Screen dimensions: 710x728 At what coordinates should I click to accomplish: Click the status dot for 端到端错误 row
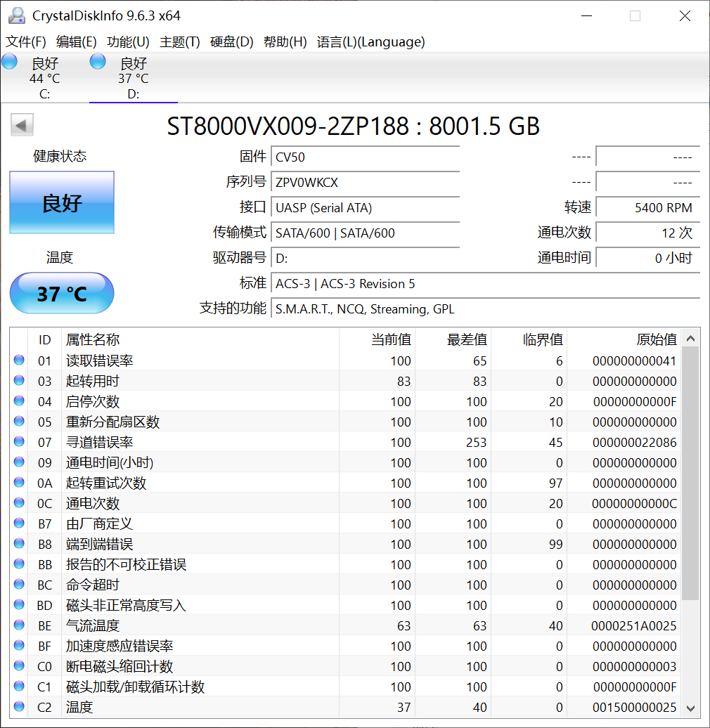pos(19,543)
